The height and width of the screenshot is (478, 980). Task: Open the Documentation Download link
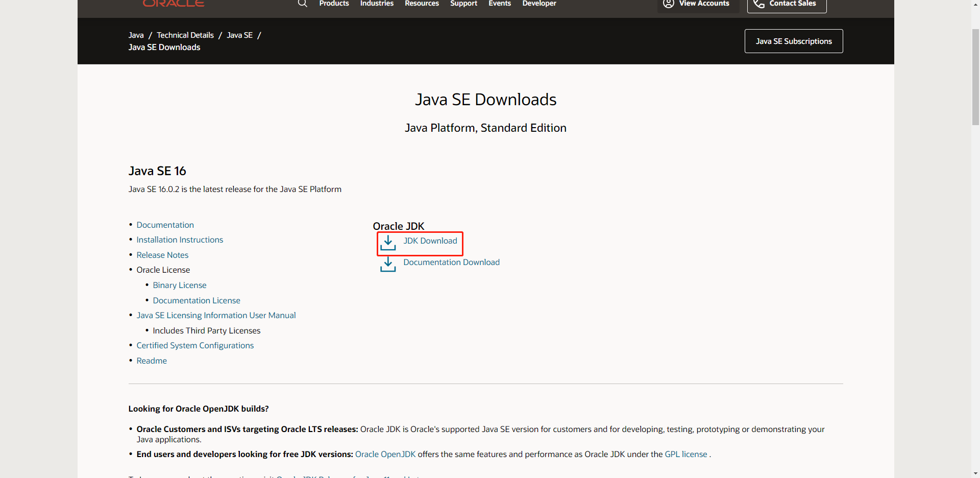click(451, 262)
